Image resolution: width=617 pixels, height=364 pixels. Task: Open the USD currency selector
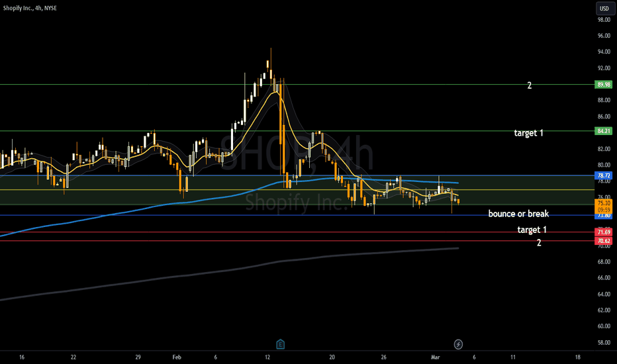[x=604, y=8]
